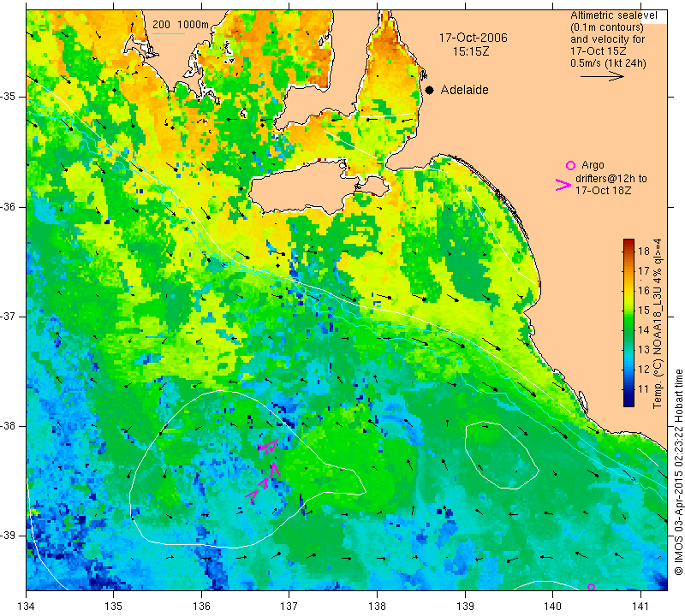
Task: Click the 'drifters@12h to' legend text
Action: click(611, 179)
